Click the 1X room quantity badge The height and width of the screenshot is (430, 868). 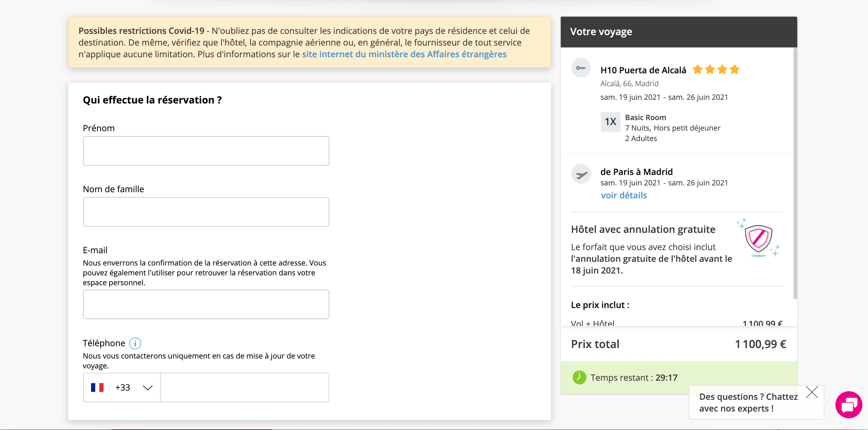pos(610,122)
